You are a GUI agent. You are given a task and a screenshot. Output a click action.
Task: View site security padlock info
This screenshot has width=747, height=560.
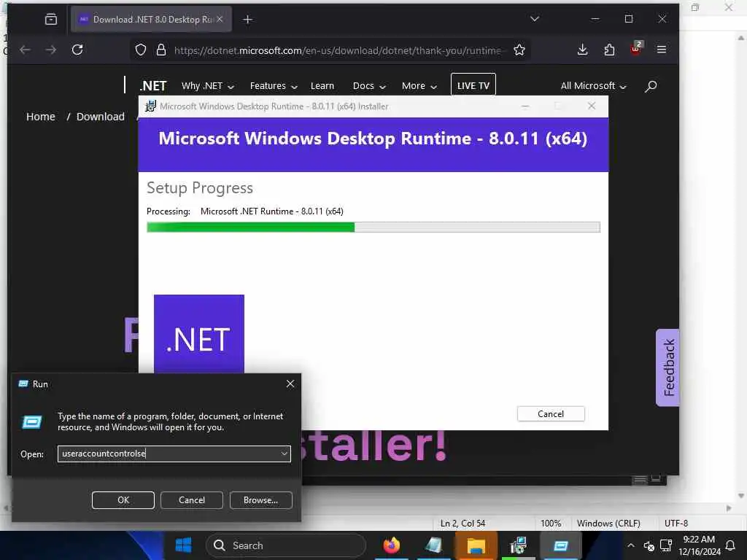pyautogui.click(x=161, y=50)
